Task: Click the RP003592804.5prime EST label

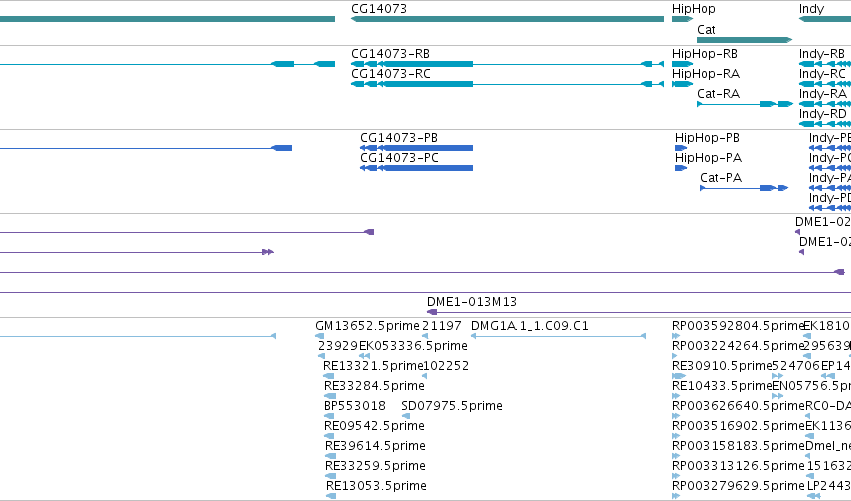Action: point(738,326)
